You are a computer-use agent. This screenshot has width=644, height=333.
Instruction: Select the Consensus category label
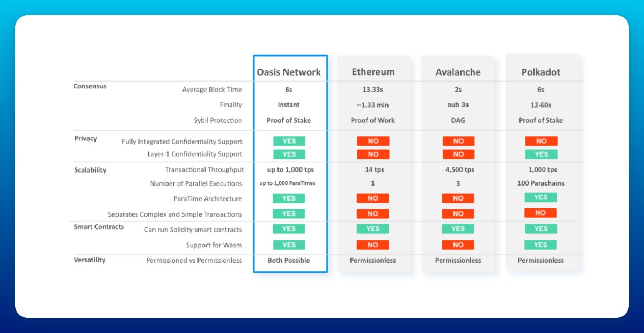[x=90, y=86]
